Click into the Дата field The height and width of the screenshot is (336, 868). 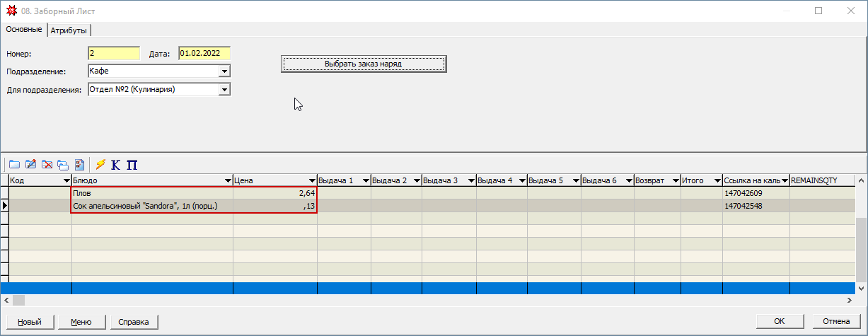(204, 53)
